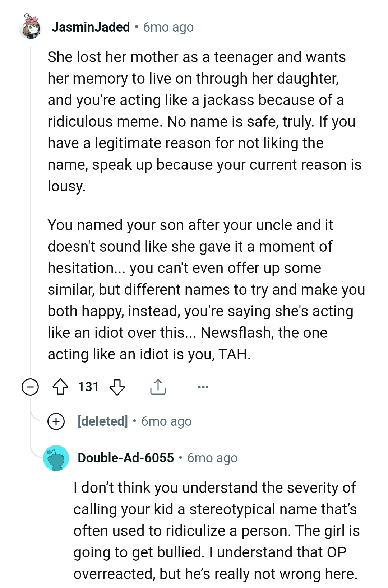Select the [deleted] username label
This screenshot has height=588, width=388.
tap(102, 421)
